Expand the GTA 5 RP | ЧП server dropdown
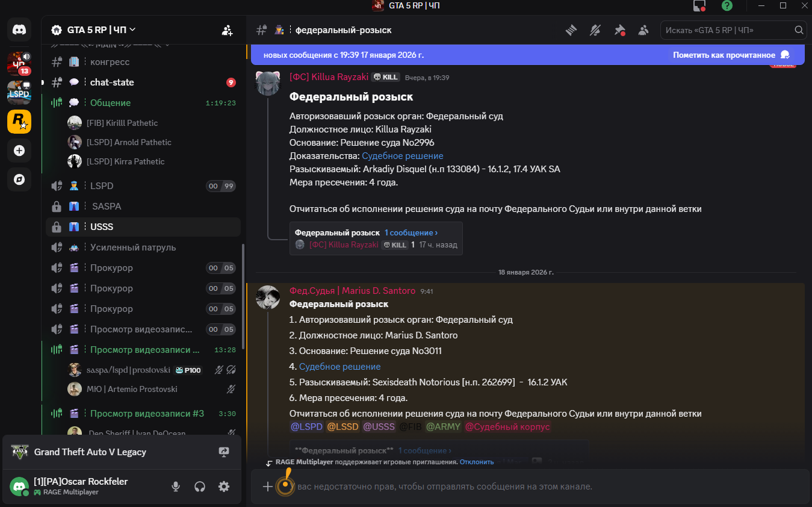 coord(94,30)
